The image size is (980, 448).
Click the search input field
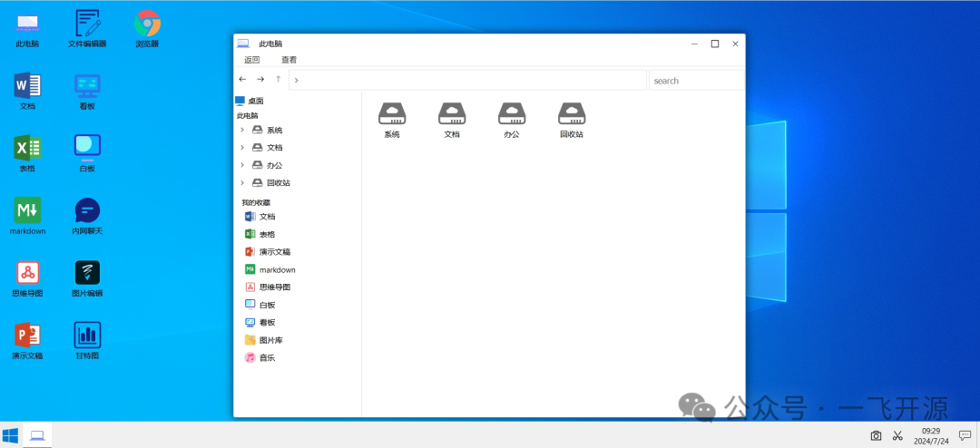click(x=695, y=81)
